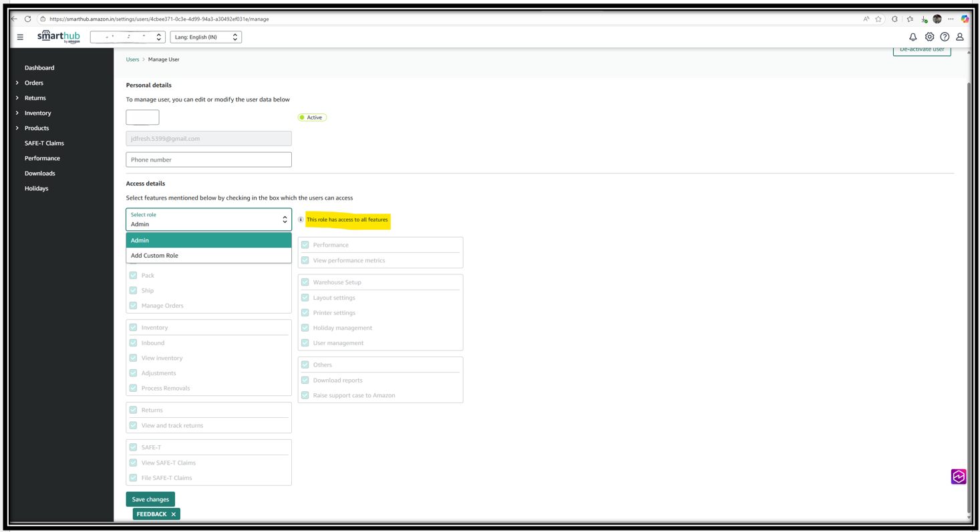
Task: Click the Save changes button
Action: coord(150,499)
